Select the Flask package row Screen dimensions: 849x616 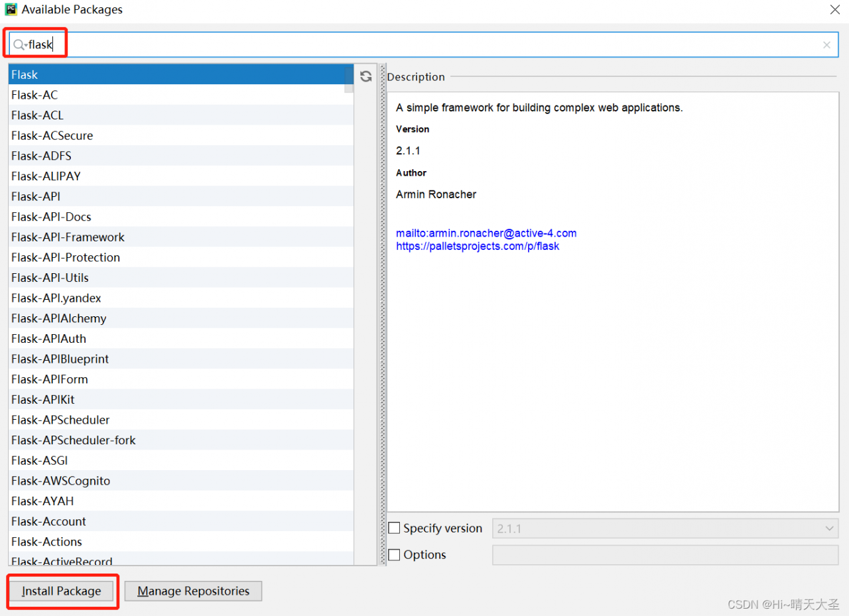pos(180,75)
